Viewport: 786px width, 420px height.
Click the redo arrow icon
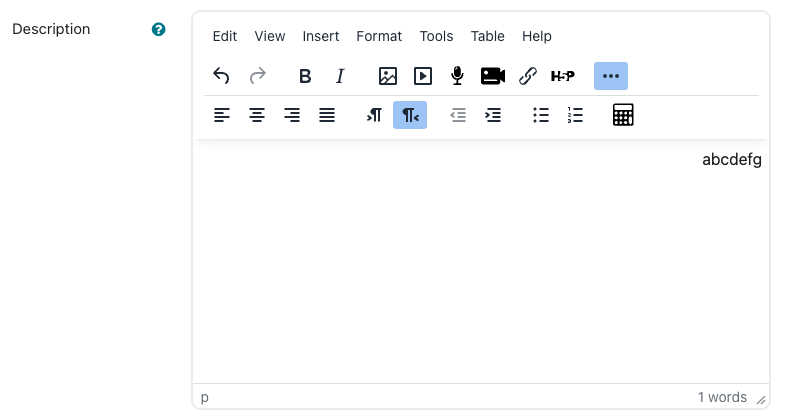pos(258,76)
